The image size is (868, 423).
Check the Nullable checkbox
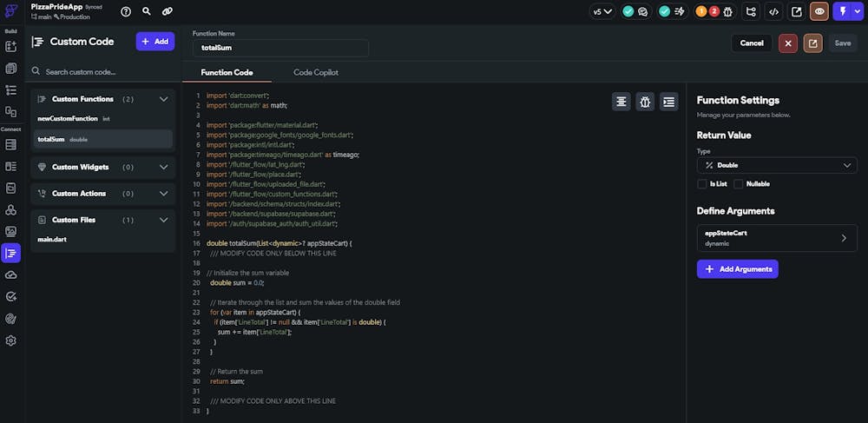coord(739,184)
